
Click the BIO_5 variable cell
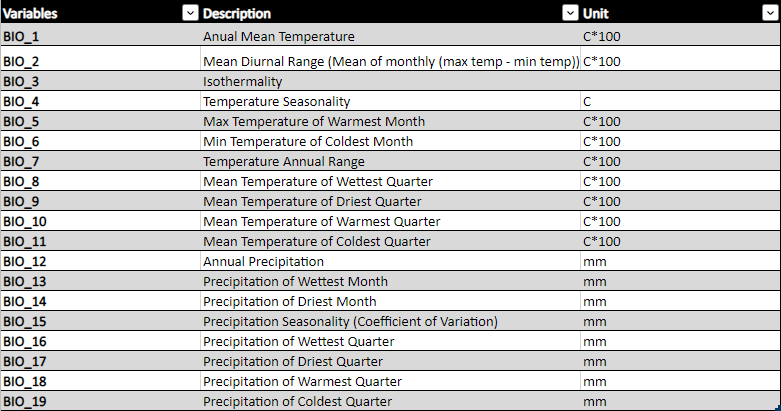[x=100, y=122]
